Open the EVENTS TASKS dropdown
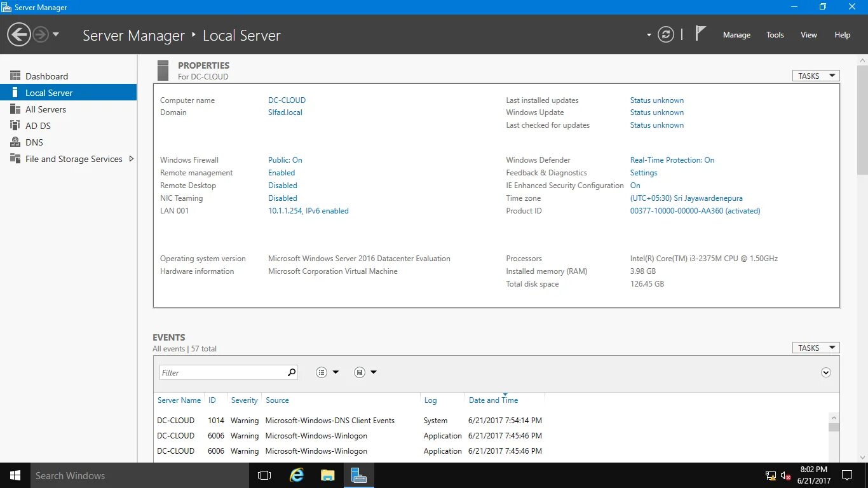The height and width of the screenshot is (488, 868). tap(815, 348)
